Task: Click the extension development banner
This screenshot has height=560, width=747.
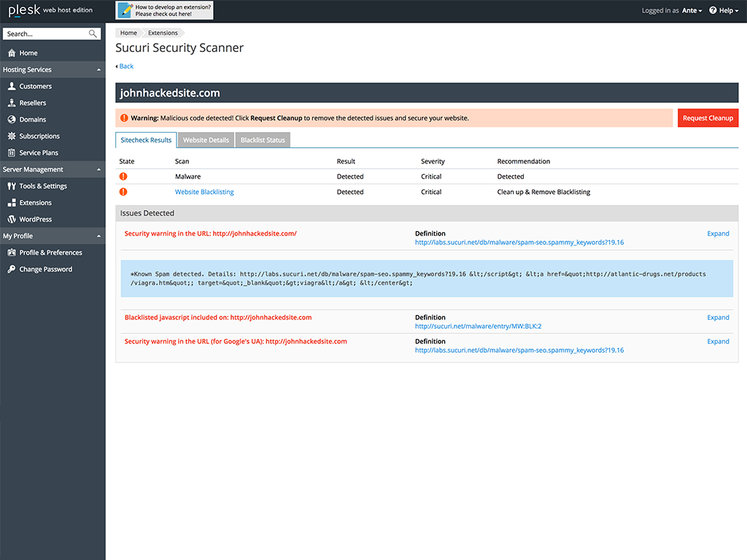Action: pyautogui.click(x=164, y=10)
